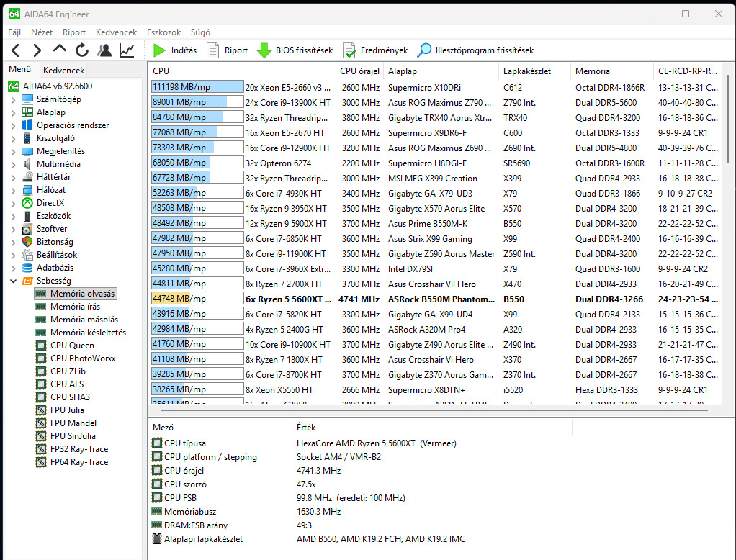Select FPU Mandel benchmark

tap(66, 423)
